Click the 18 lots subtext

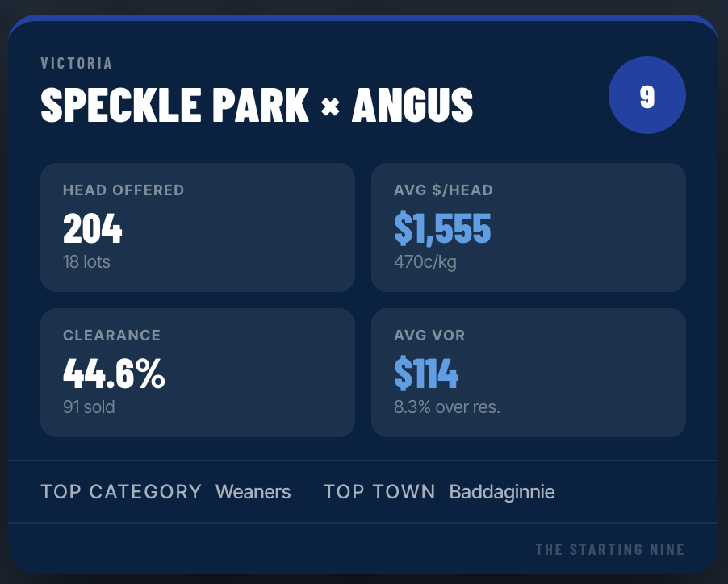(86, 262)
